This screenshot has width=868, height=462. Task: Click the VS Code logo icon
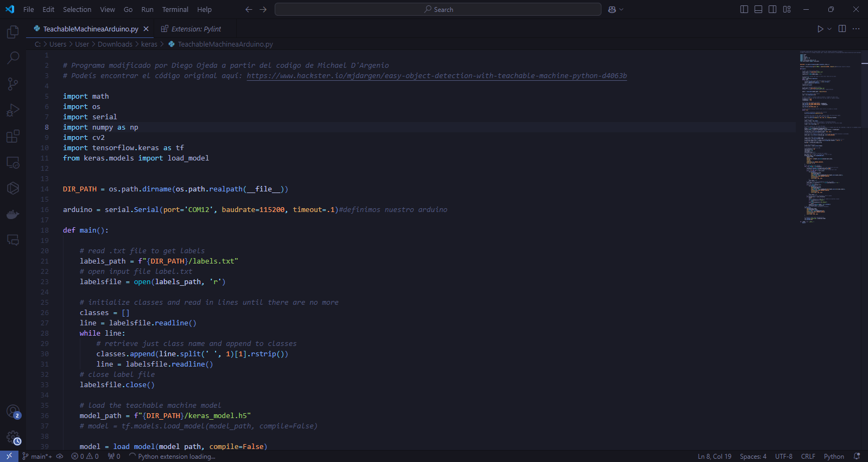pyautogui.click(x=10, y=9)
